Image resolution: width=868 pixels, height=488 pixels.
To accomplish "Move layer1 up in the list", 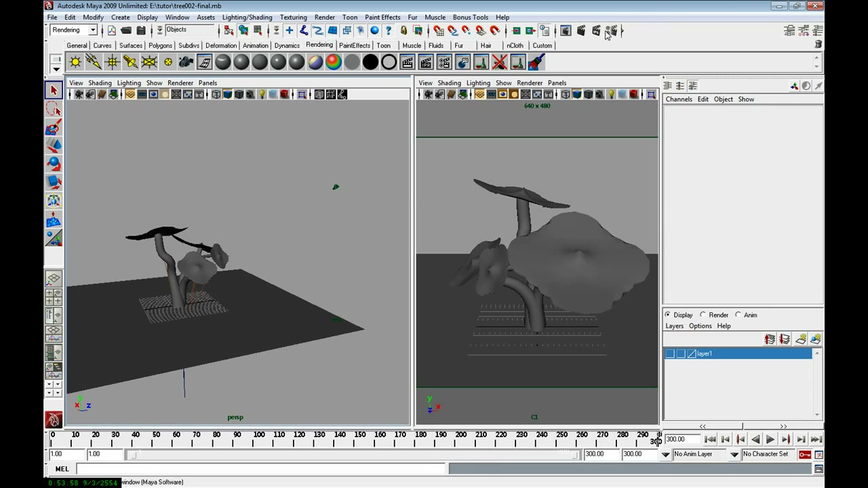I will (x=770, y=339).
